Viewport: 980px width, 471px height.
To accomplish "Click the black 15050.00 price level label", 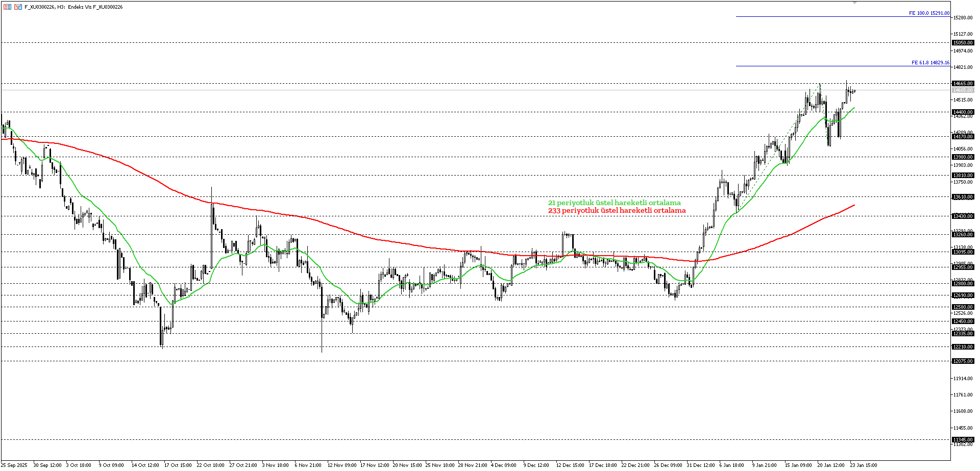I will [964, 43].
